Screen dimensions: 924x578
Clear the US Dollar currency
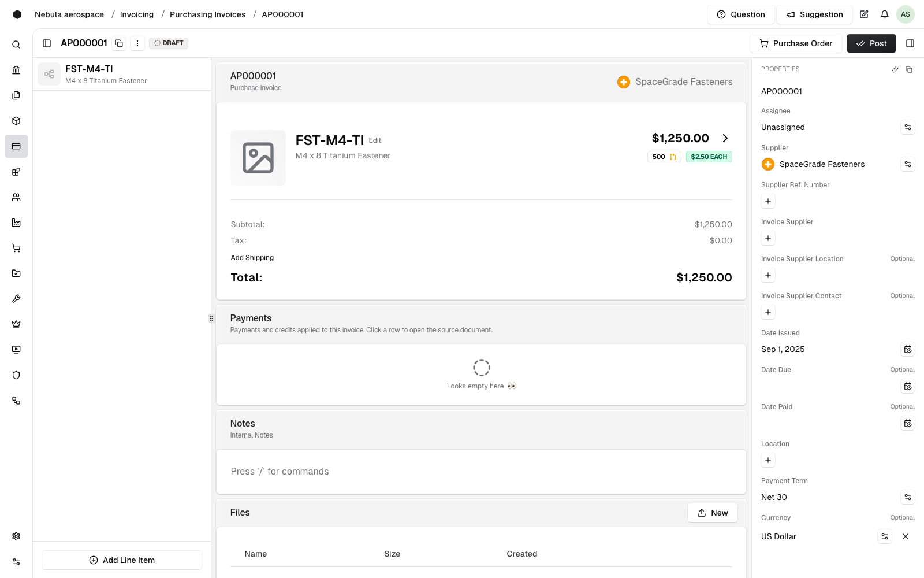tap(906, 536)
